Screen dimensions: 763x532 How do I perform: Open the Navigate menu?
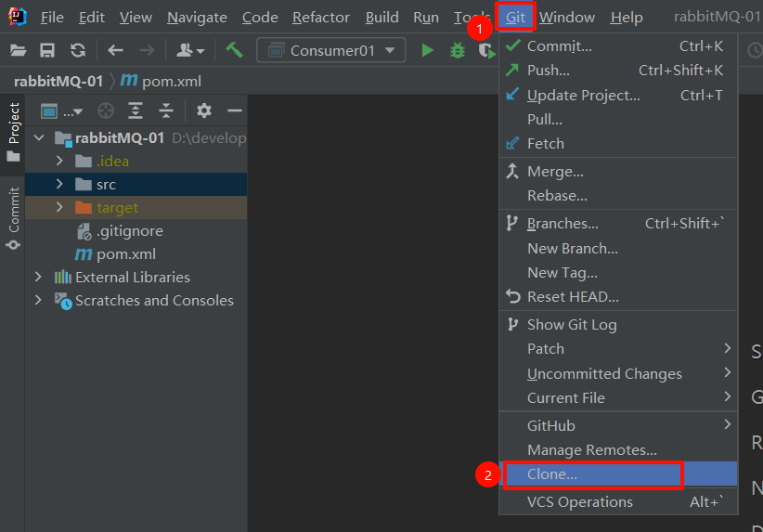197,18
